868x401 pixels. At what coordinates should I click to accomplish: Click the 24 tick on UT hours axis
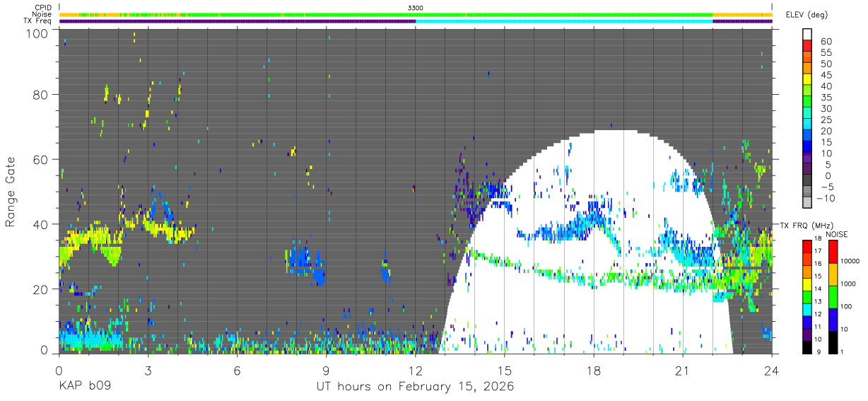(x=772, y=371)
